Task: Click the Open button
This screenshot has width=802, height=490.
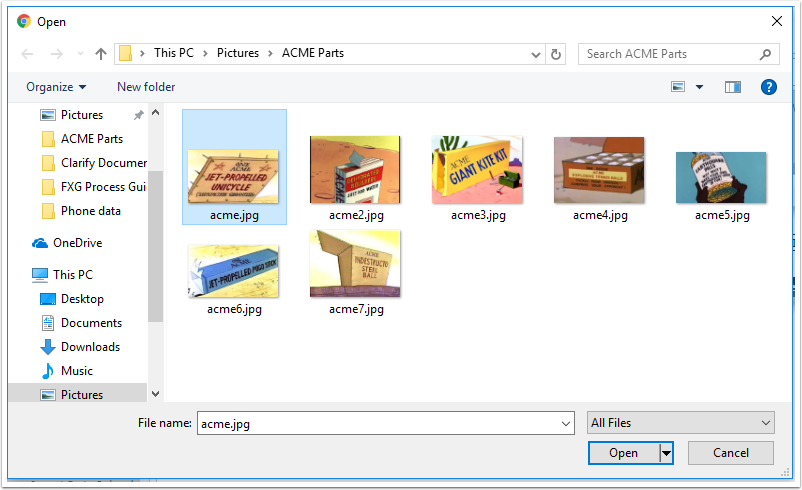Action: tap(623, 453)
